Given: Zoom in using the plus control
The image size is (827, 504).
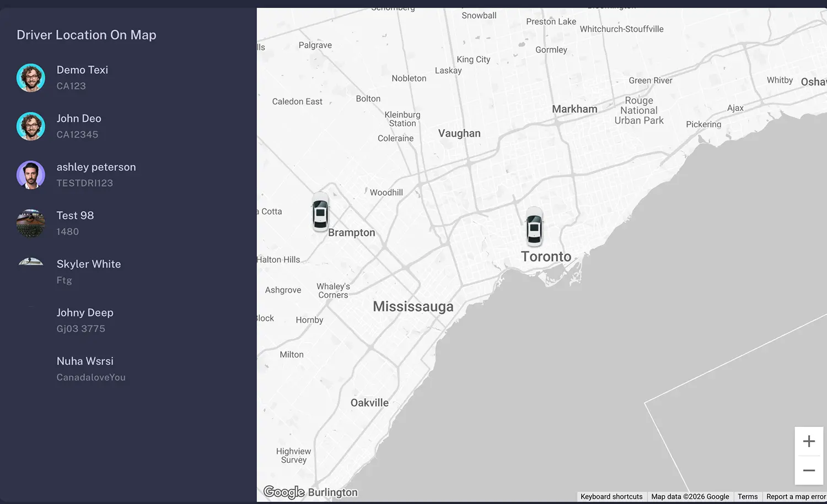Looking at the screenshot, I should pyautogui.click(x=809, y=441).
